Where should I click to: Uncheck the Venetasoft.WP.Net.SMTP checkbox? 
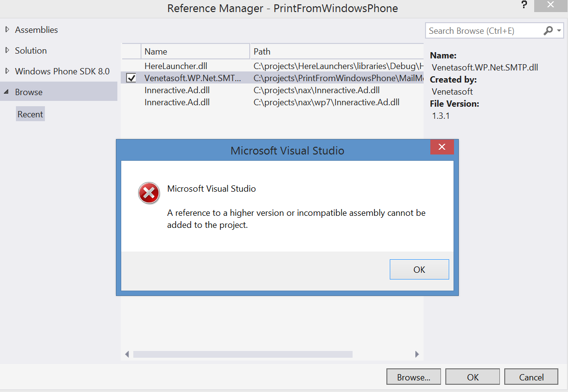point(131,78)
